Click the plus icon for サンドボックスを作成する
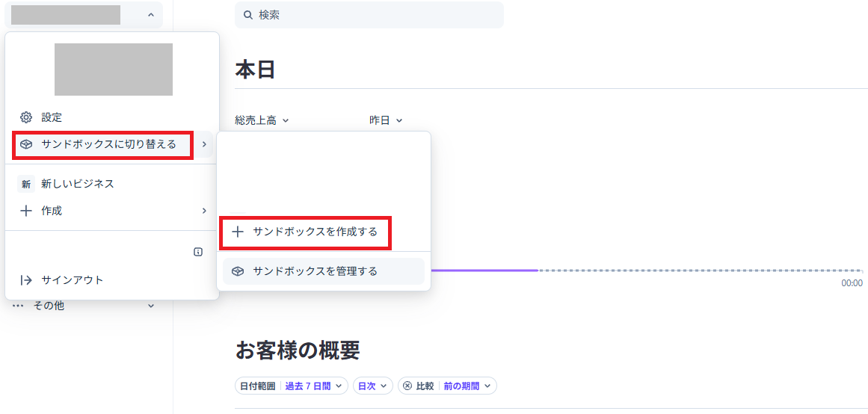This screenshot has height=414, width=868. (x=238, y=232)
